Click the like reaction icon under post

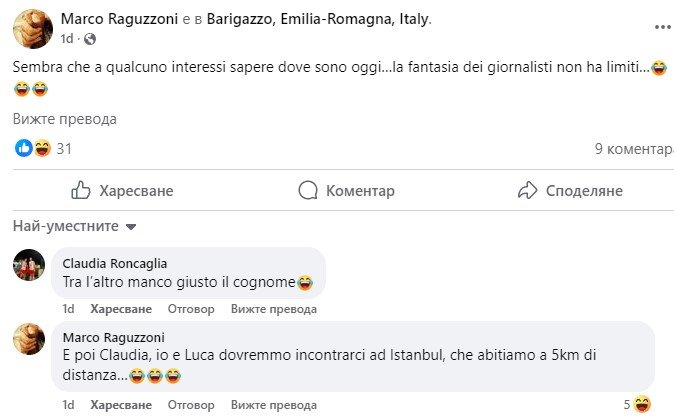(24, 149)
